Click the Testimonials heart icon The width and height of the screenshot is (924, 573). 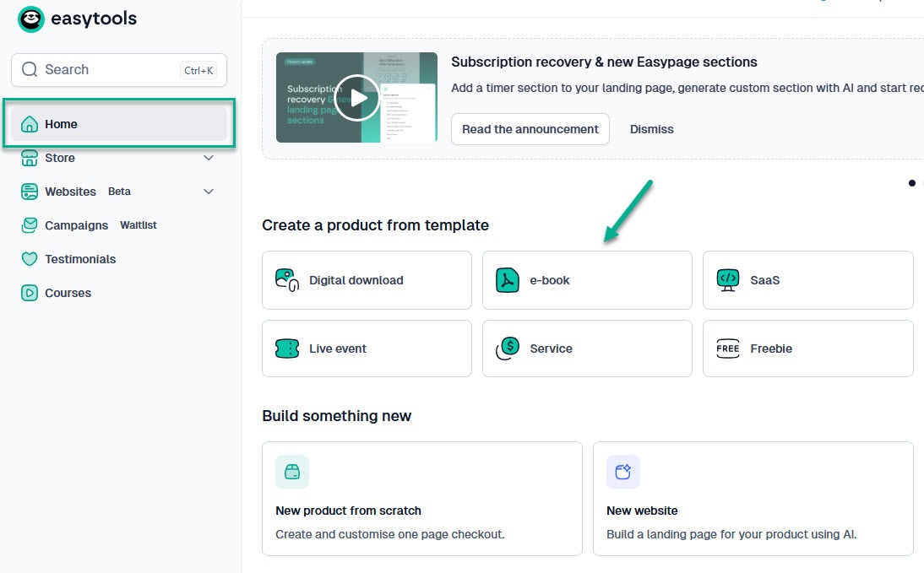coord(30,259)
